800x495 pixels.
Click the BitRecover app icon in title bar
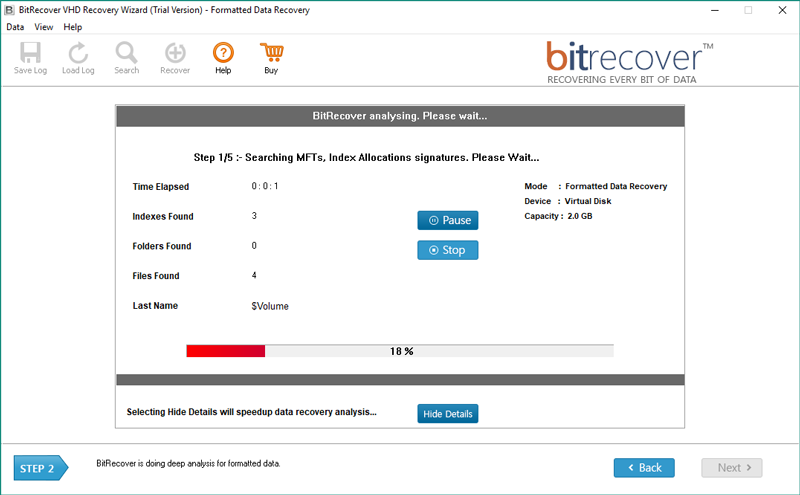[x=9, y=10]
